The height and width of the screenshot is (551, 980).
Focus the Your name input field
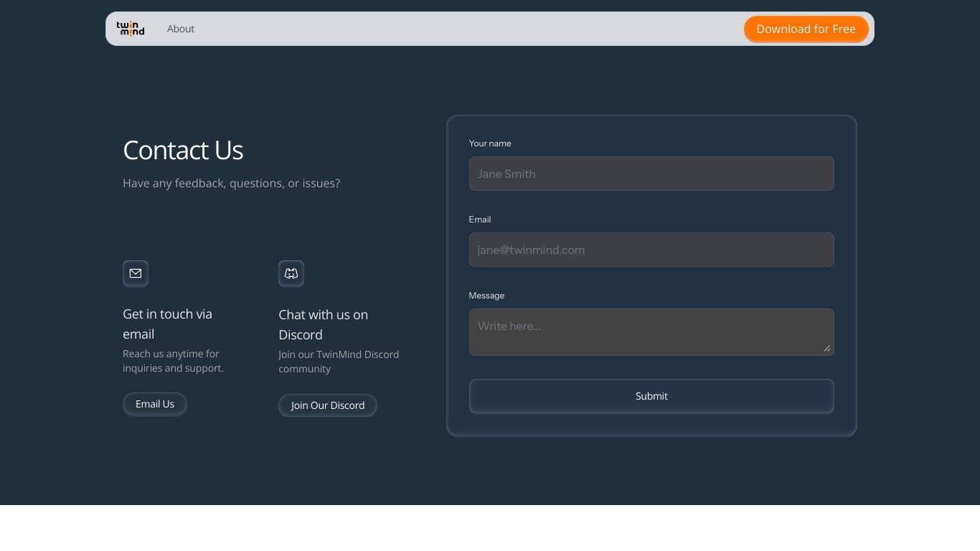pyautogui.click(x=651, y=174)
